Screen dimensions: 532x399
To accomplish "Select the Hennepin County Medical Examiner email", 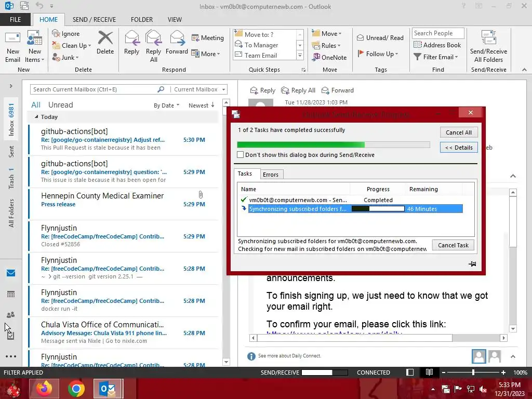I will 123,204.
